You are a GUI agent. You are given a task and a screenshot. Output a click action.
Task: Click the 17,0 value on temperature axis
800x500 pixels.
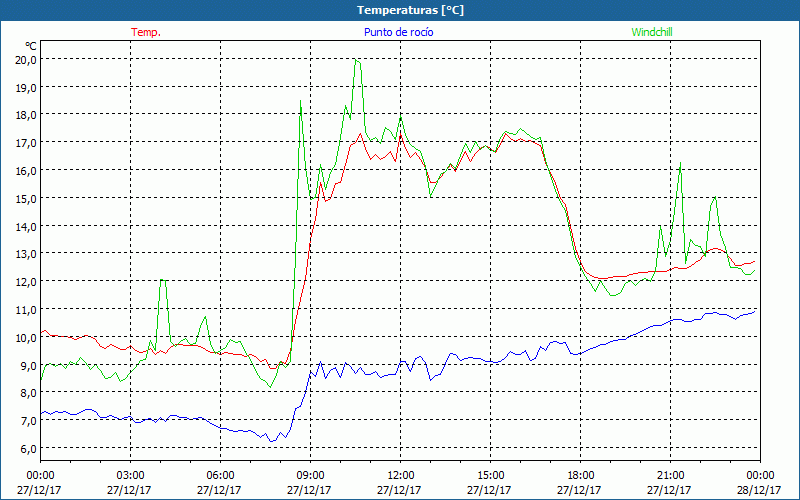click(x=26, y=143)
